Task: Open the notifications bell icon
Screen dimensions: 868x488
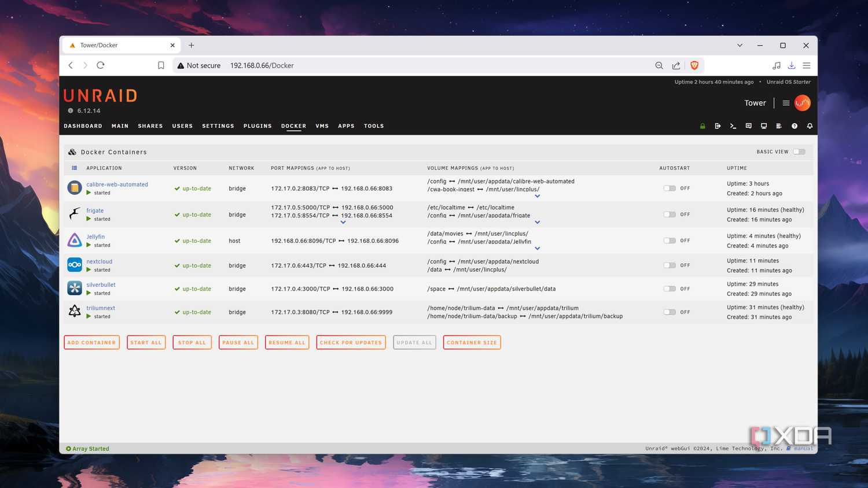Action: 810,126
